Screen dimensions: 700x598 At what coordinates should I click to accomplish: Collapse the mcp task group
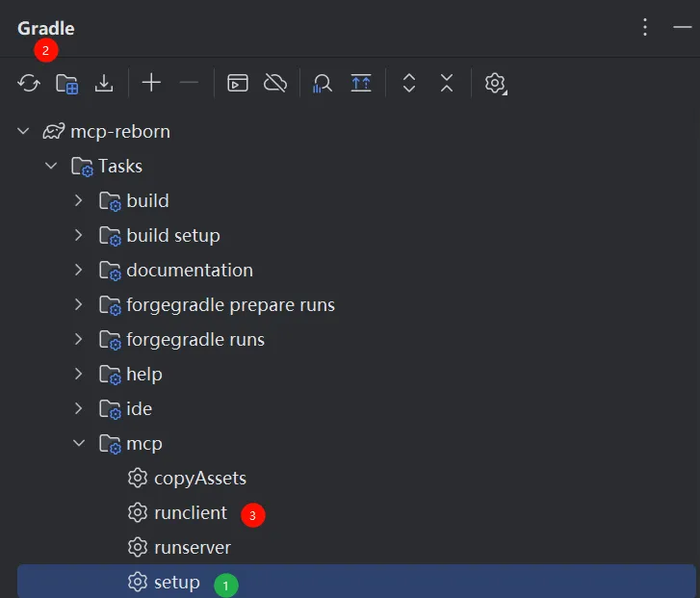[x=80, y=444]
